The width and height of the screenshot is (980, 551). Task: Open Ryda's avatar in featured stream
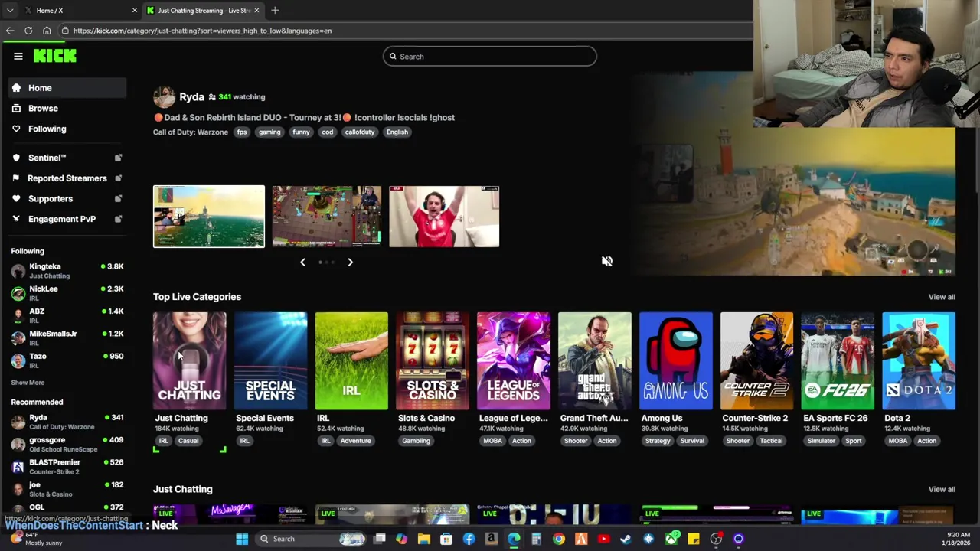(164, 97)
